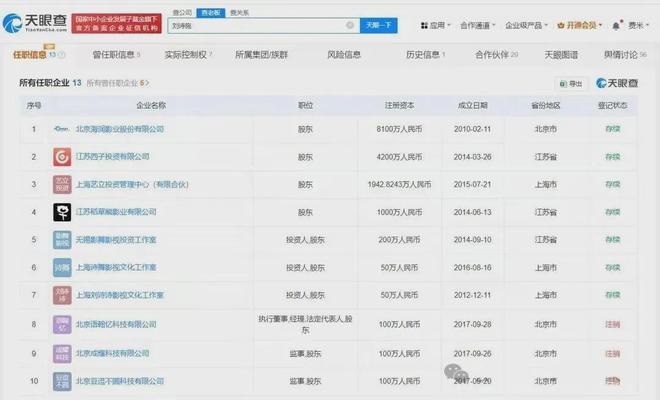Open the 风险信息 tab
This screenshot has width=660, height=400.
tap(344, 55)
